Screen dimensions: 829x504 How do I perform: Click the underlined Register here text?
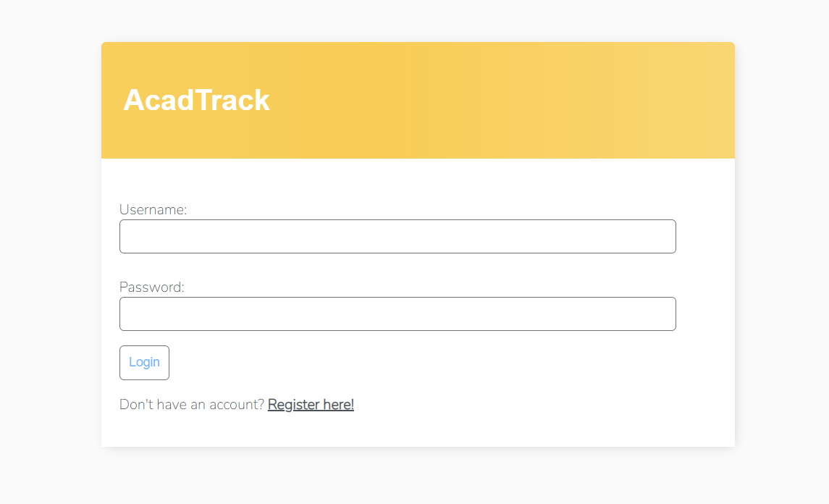tap(310, 404)
